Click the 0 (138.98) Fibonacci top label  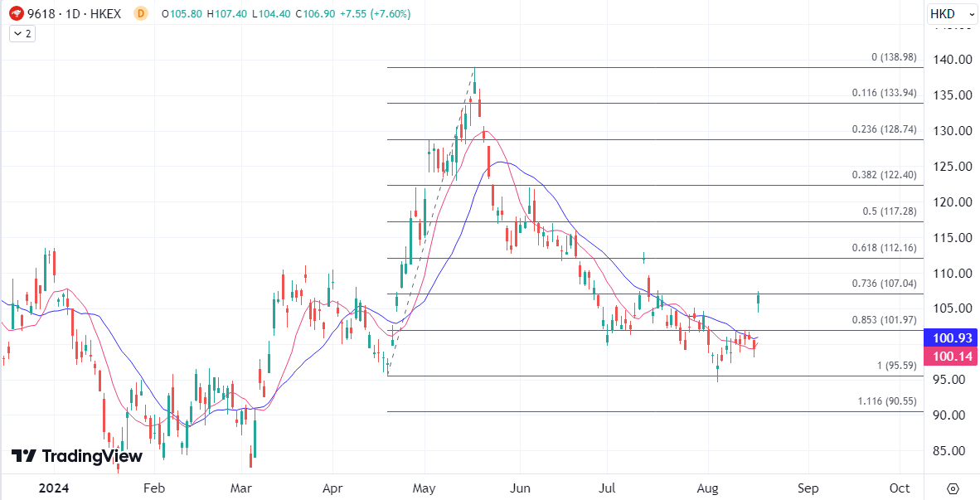894,57
